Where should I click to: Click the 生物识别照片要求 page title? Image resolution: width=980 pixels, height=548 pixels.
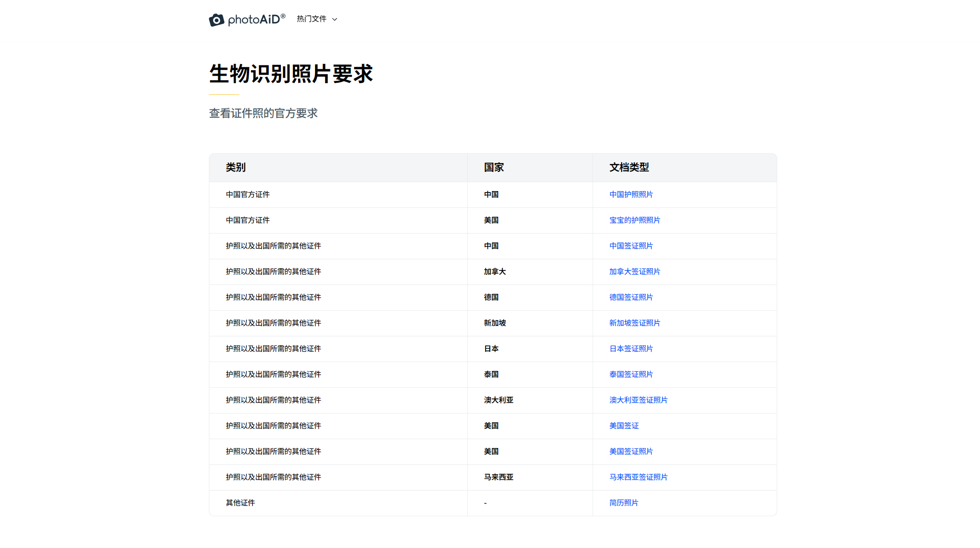pos(291,74)
